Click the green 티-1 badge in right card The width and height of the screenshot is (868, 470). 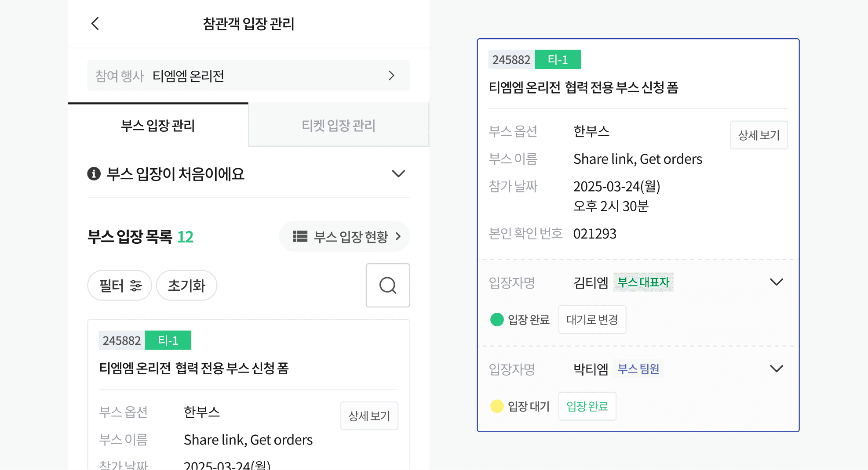coord(558,59)
